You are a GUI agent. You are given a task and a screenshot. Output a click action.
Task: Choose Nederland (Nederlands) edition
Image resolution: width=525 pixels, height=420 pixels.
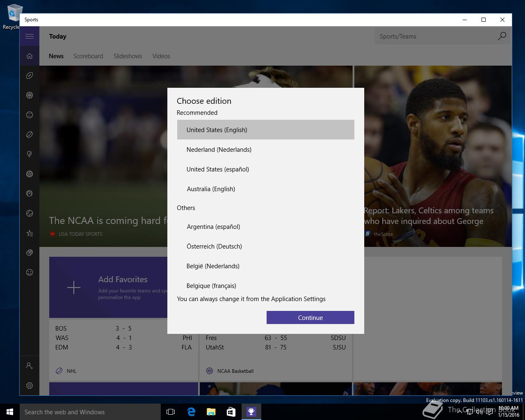coord(266,149)
